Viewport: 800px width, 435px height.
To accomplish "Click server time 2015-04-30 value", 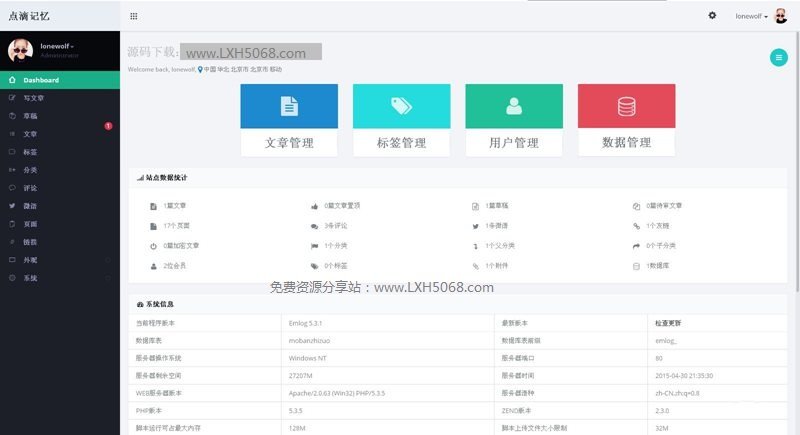I will [684, 375].
